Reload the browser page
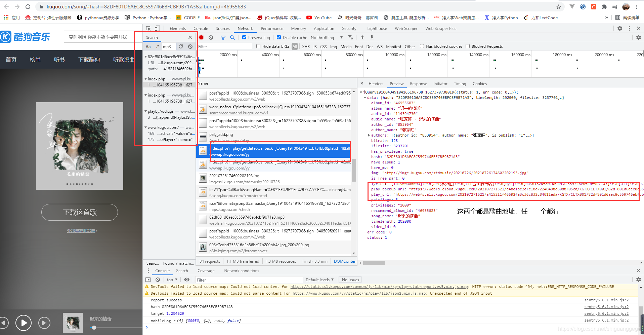This screenshot has height=335, width=644. click(28, 7)
